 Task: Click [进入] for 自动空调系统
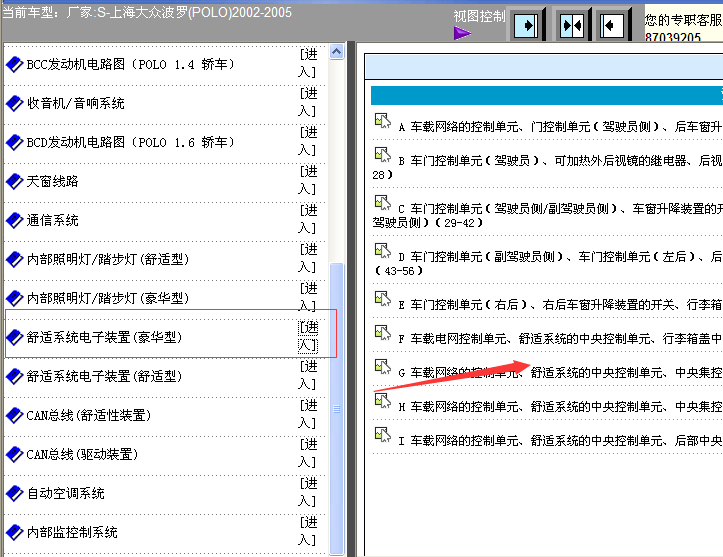click(x=308, y=492)
